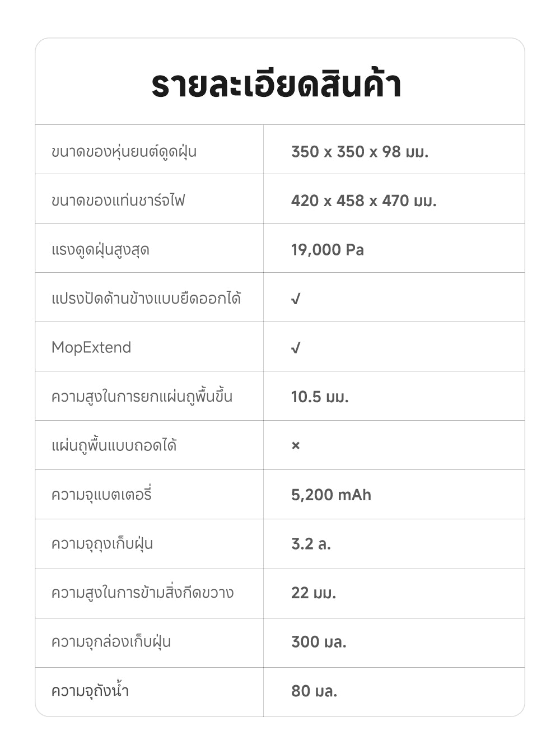Image resolution: width=560 pixels, height=740 pixels.
Task: Click the แรงดูดฝุ่นสูงสุด label
Action: (100, 249)
